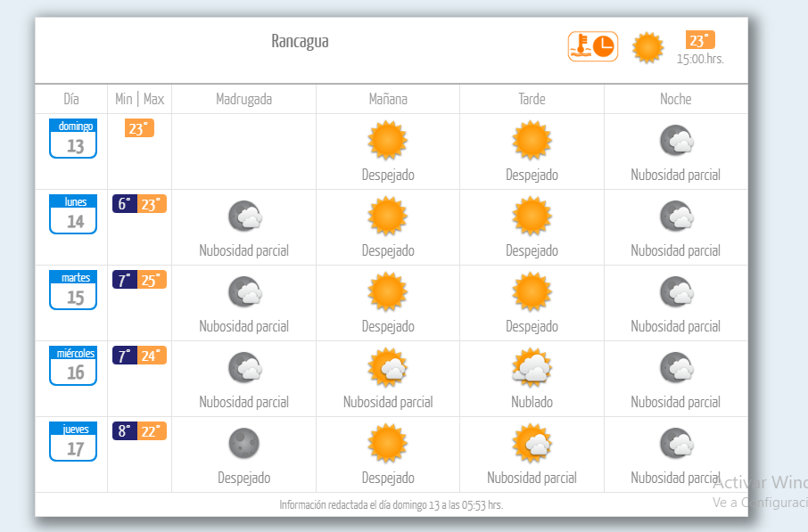Select the miércoles 16 calendar icon

click(73, 365)
